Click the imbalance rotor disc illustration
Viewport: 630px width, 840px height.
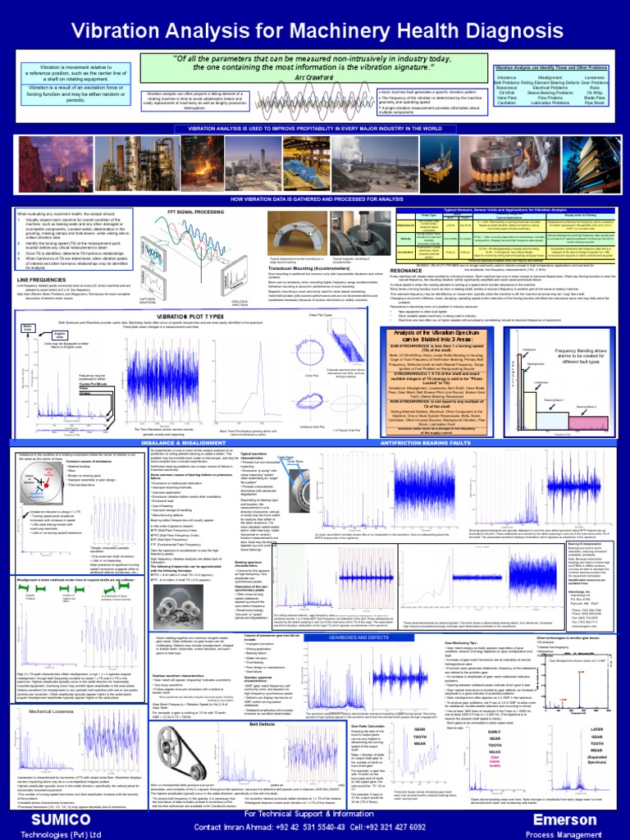click(x=41, y=482)
